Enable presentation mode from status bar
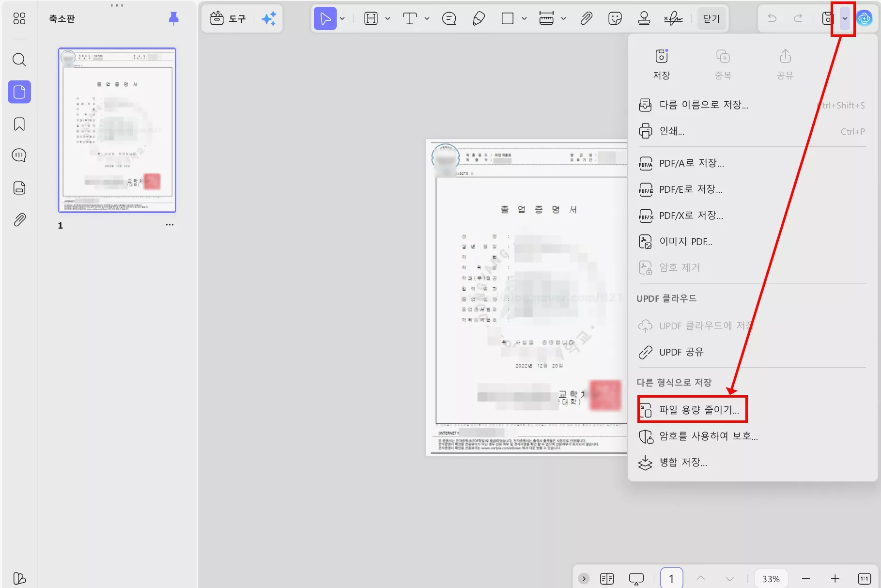Image resolution: width=881 pixels, height=588 pixels. [x=636, y=578]
